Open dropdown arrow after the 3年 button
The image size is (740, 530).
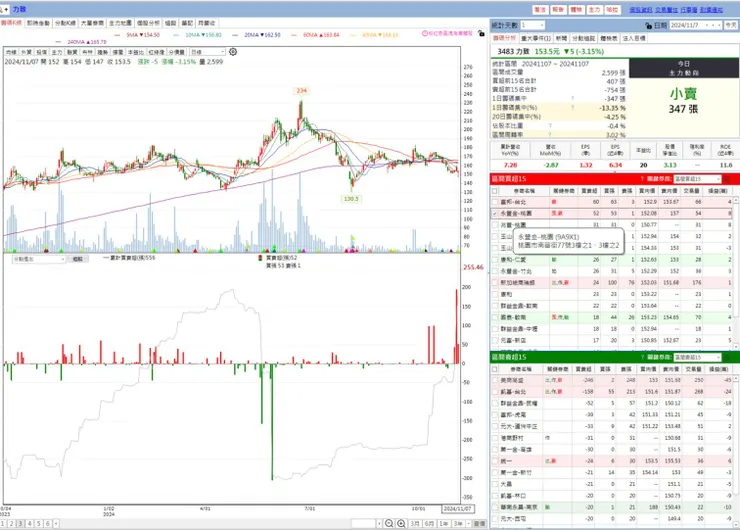(x=469, y=524)
